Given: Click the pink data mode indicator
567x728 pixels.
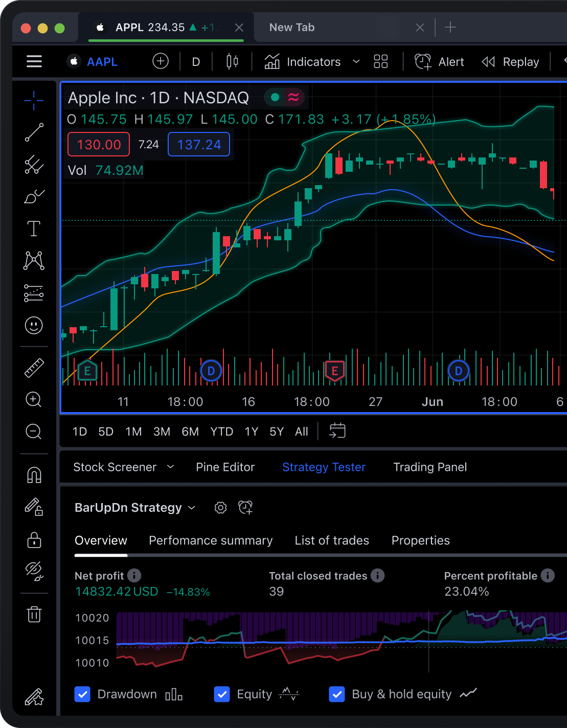Looking at the screenshot, I should click(293, 97).
